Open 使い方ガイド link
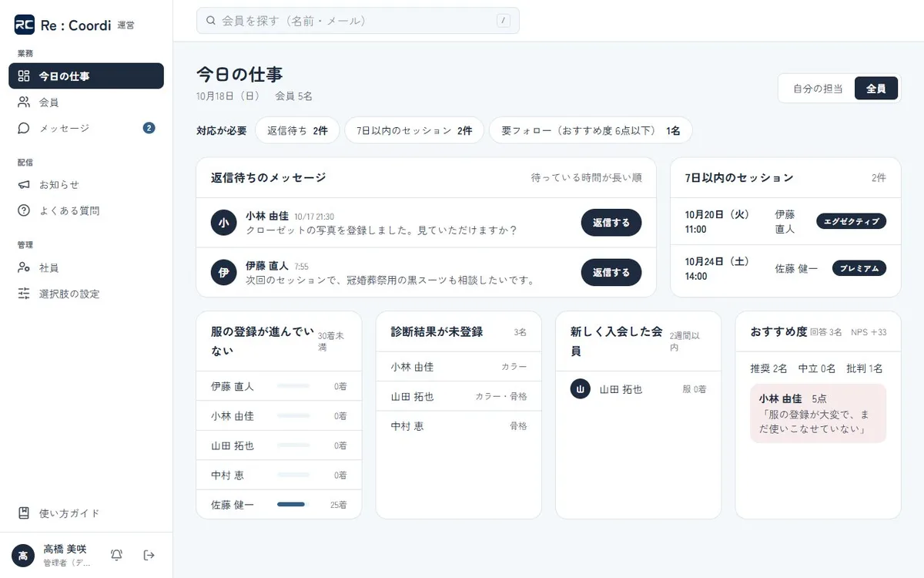The width and height of the screenshot is (924, 578). pyautogui.click(x=86, y=513)
